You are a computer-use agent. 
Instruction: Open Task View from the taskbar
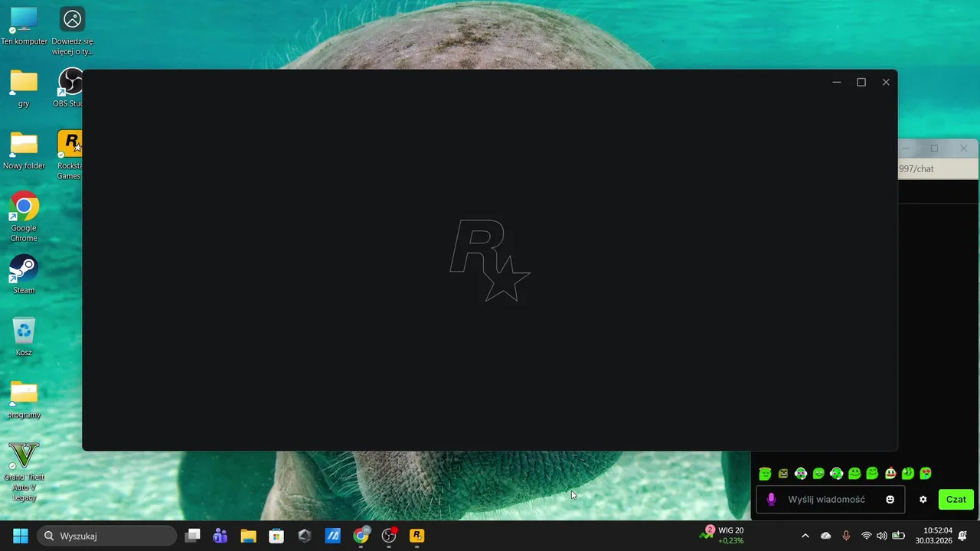(x=193, y=536)
